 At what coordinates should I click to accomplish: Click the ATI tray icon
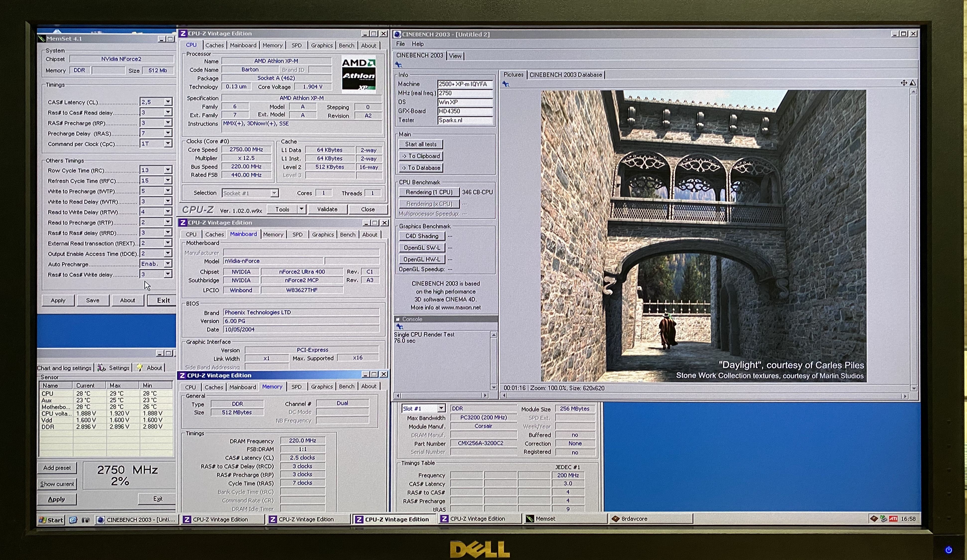pos(893,519)
